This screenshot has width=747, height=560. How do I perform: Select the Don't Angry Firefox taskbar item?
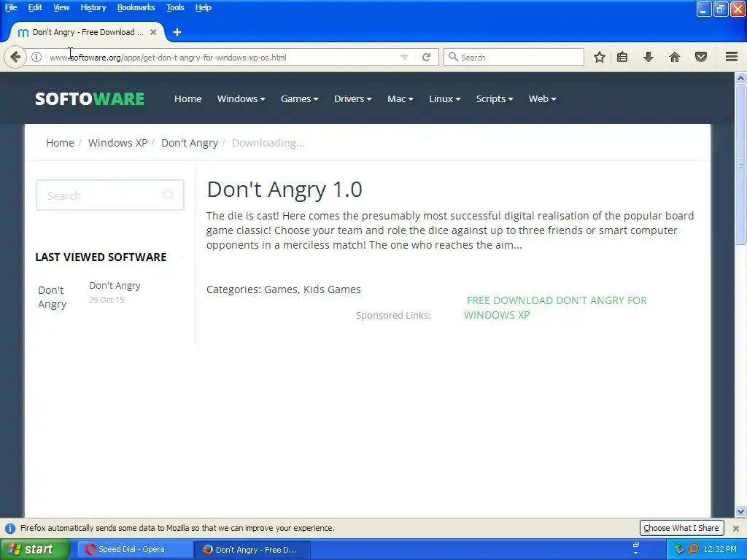pos(252,549)
